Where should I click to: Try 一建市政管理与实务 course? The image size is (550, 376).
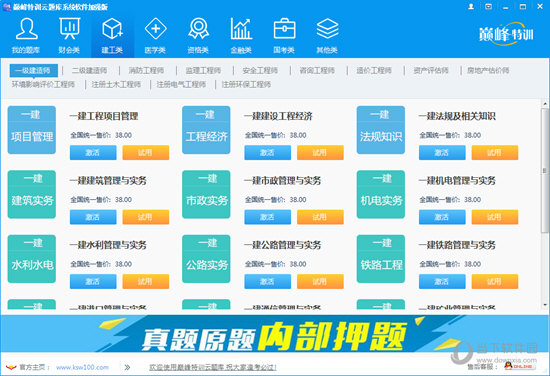point(320,217)
